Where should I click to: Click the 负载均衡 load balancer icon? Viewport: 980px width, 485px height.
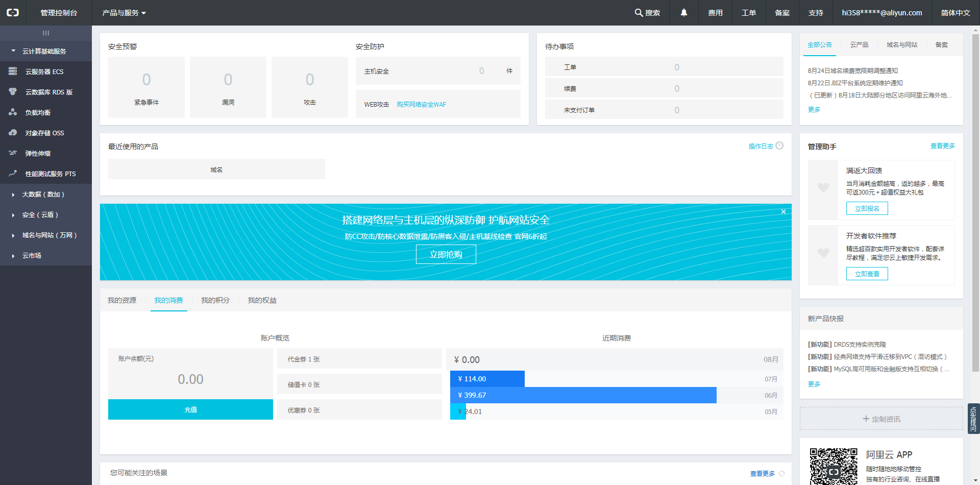[13, 112]
